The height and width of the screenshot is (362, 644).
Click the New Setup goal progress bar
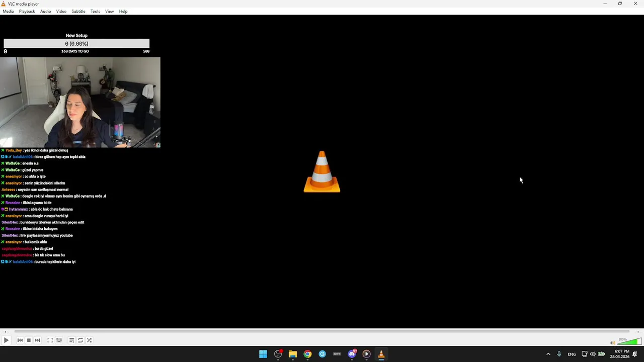(76, 44)
